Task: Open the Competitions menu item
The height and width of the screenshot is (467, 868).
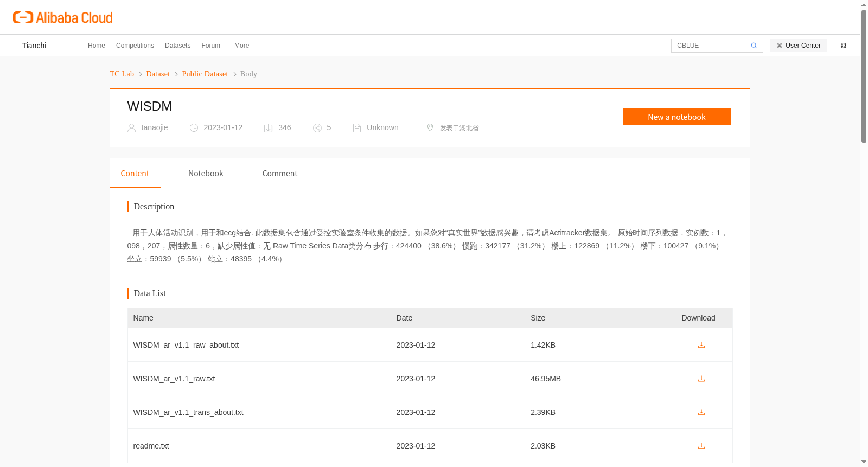Action: point(135,46)
